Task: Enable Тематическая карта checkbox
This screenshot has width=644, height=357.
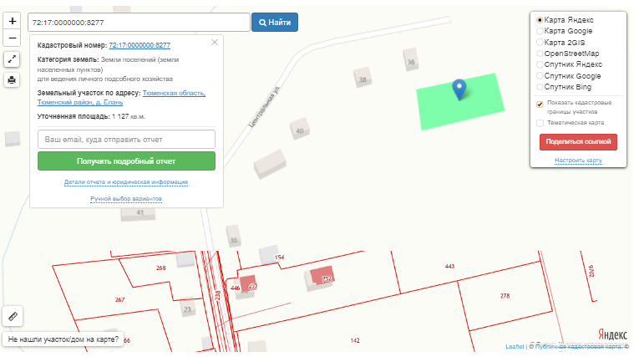Action: tap(540, 123)
